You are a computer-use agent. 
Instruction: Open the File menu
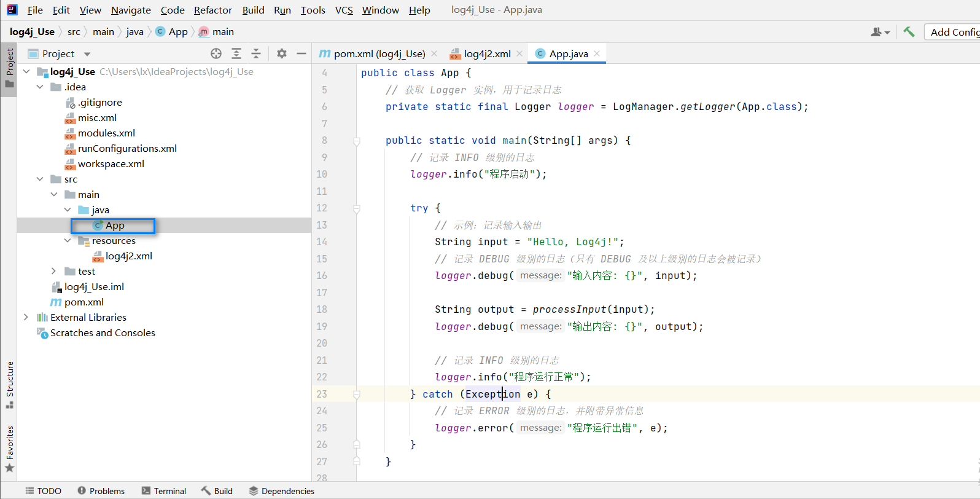click(35, 10)
